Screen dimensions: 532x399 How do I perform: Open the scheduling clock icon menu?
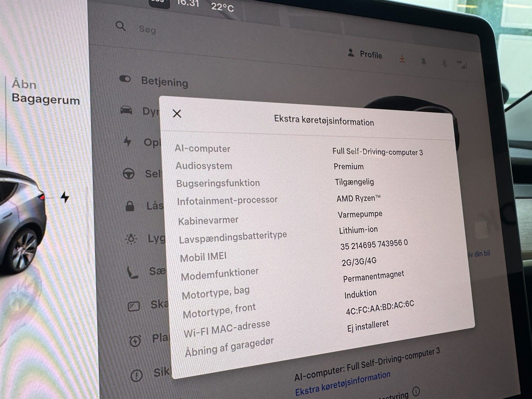pos(135,340)
